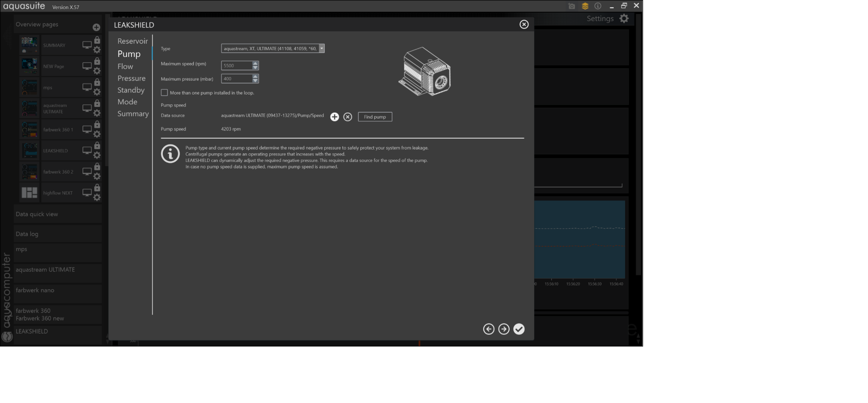Click monitor icon on mps page row
Viewport: 868px width, 403px height.
pyautogui.click(x=87, y=87)
